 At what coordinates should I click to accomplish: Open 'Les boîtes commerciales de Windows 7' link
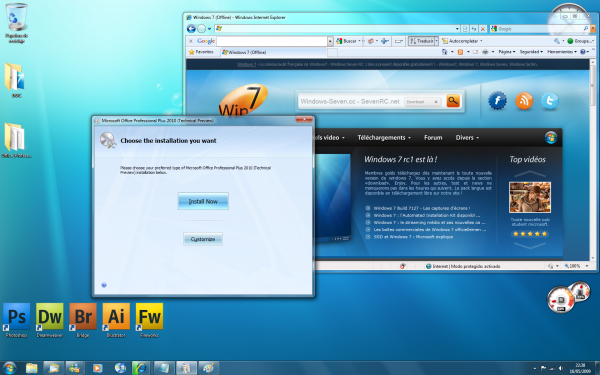click(x=430, y=230)
